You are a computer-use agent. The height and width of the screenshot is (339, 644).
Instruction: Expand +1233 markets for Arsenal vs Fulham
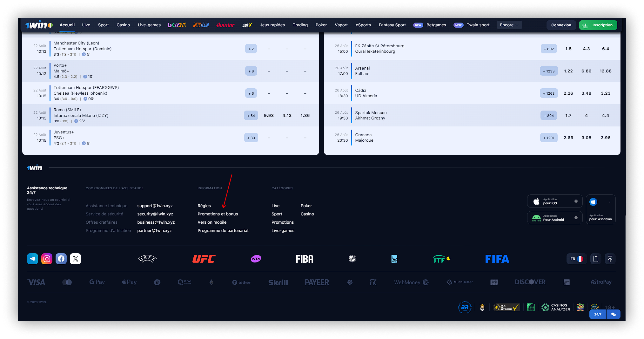(548, 71)
